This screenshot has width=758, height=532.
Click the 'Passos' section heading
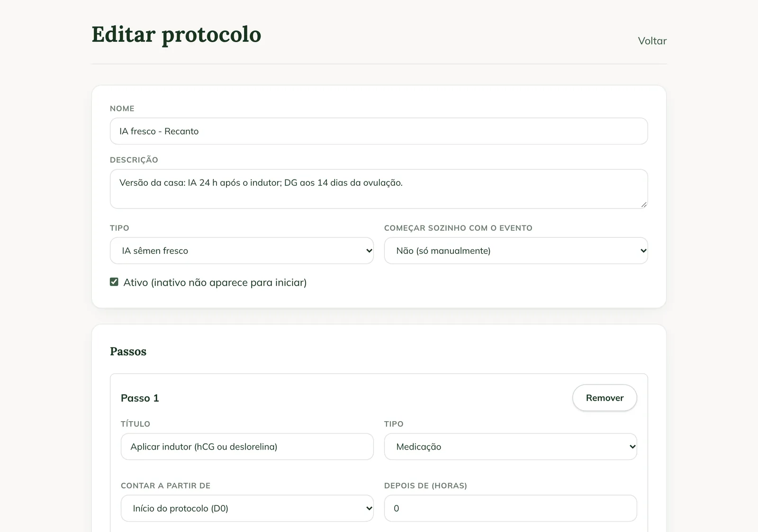(x=128, y=352)
